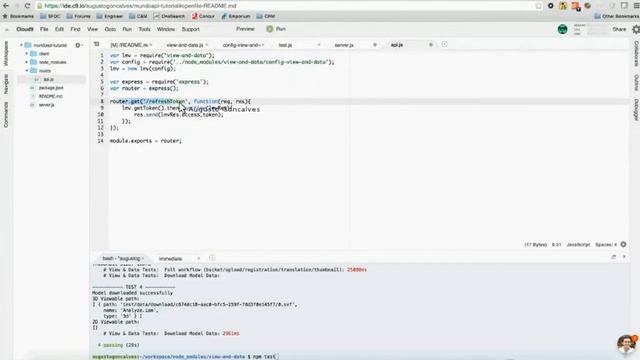
Task: Close the server.js tab
Action: point(375,44)
